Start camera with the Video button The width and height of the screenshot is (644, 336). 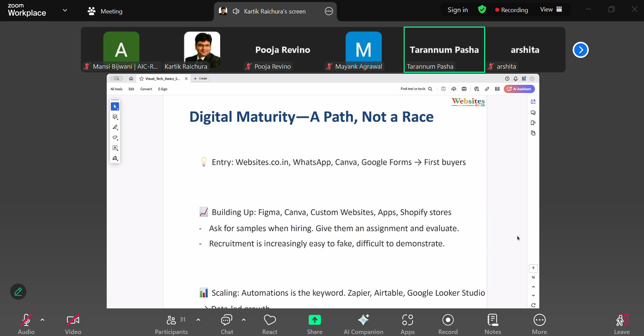(73, 324)
